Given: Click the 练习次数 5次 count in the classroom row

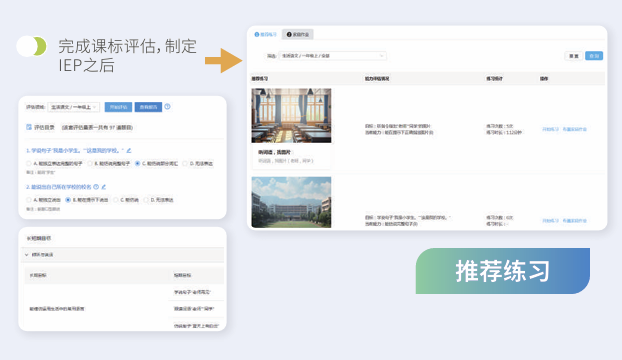Looking at the screenshot, I should (x=500, y=126).
